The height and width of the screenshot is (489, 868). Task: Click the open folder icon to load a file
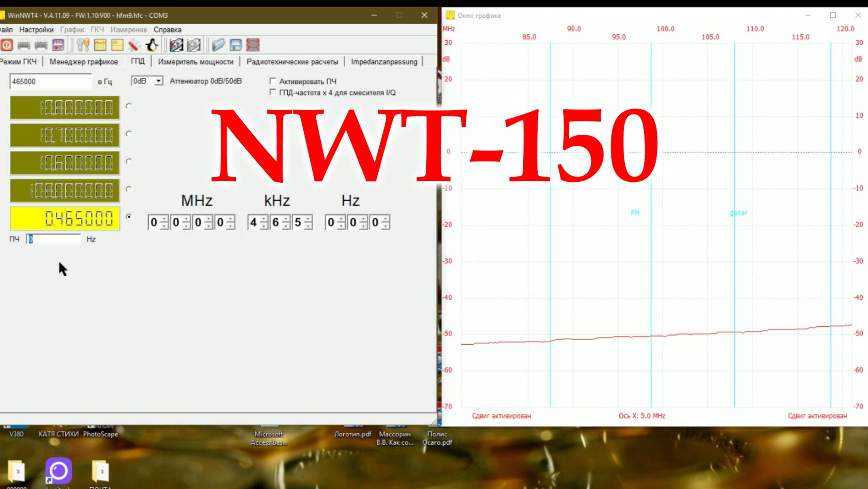219,45
